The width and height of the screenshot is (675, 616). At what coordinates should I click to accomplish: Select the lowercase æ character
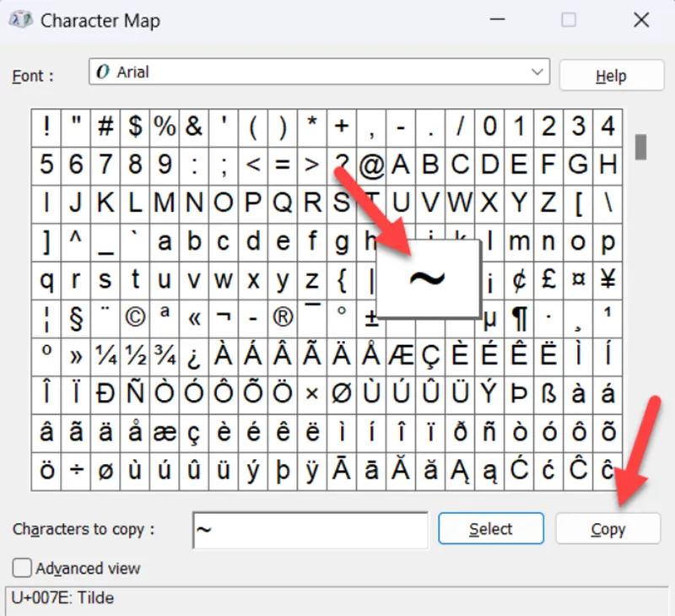(165, 434)
